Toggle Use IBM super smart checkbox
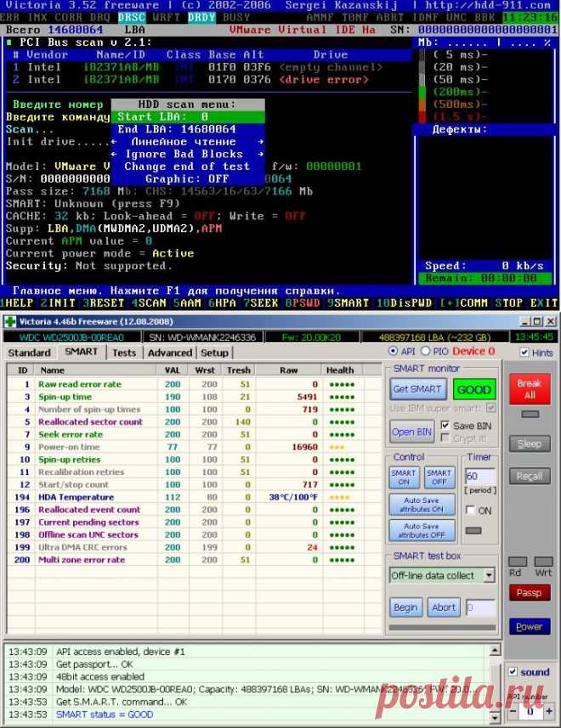The height and width of the screenshot is (728, 561). tap(491, 408)
